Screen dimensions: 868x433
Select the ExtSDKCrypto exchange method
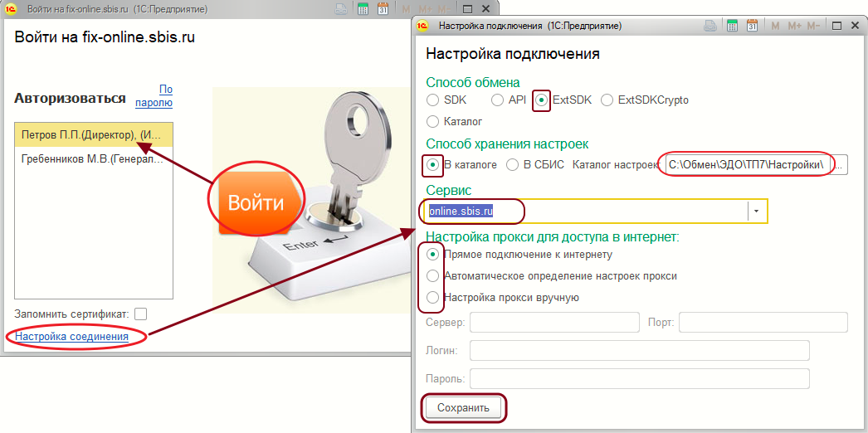(x=607, y=100)
